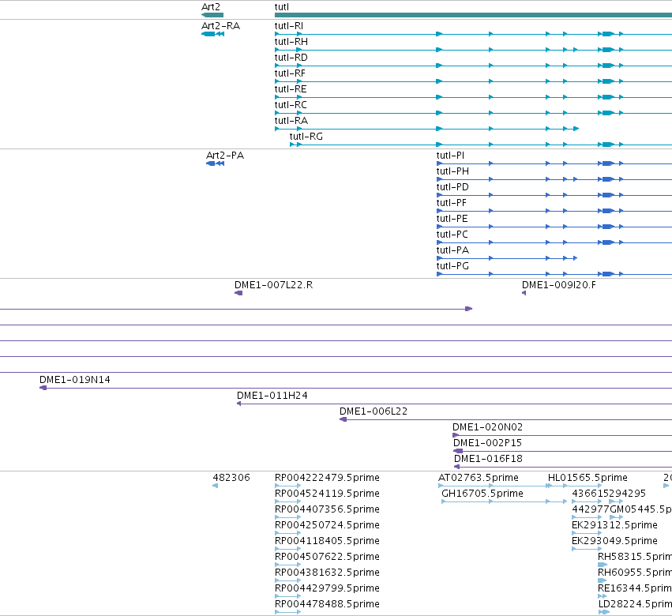Click the tutl-PG protein label
The image size is (672, 616).
pyautogui.click(x=452, y=266)
